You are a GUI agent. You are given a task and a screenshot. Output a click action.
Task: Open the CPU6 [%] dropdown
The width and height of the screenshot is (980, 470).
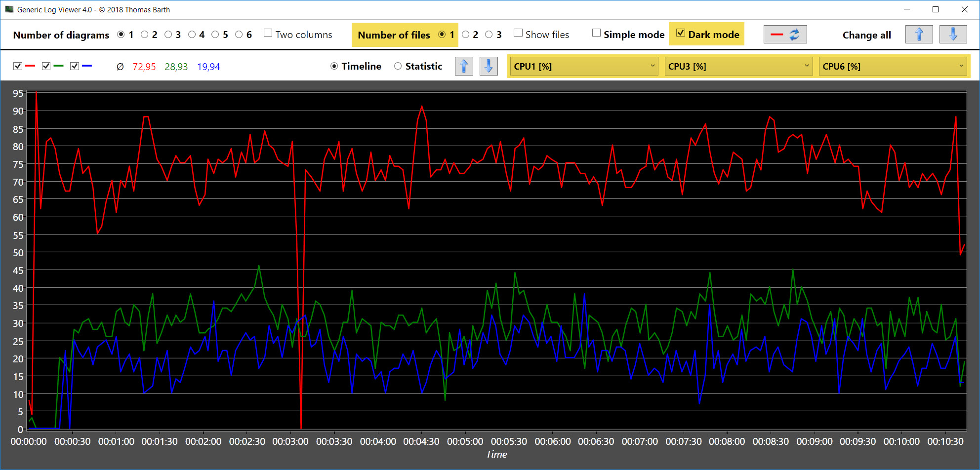[x=893, y=66]
